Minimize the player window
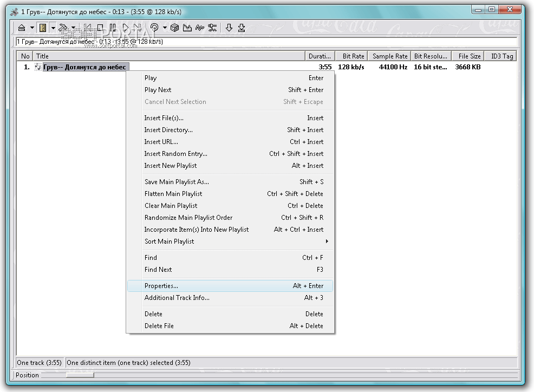 pos(478,10)
